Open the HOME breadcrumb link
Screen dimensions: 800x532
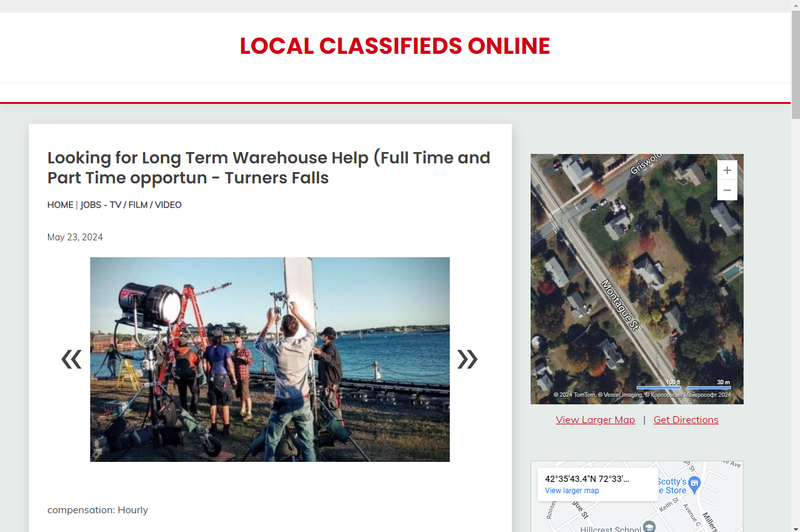coord(60,205)
